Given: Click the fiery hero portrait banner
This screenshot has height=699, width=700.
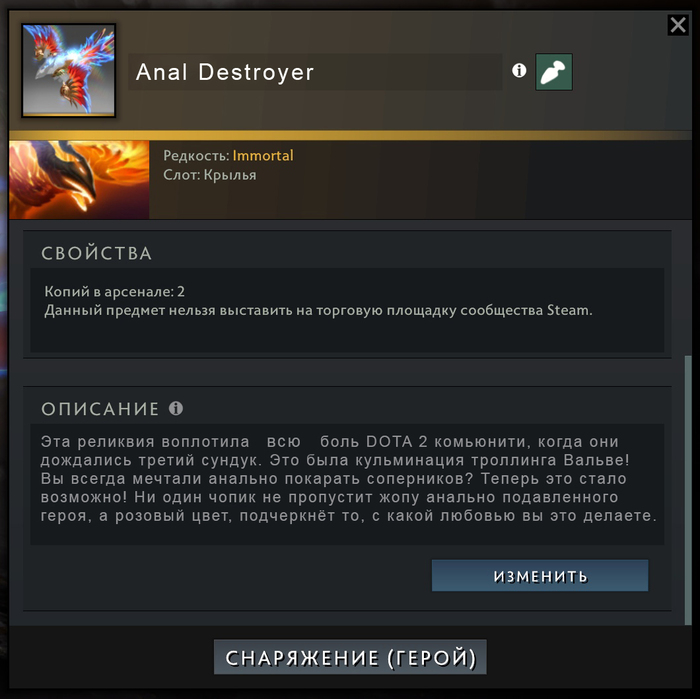Looking at the screenshot, I should tap(79, 179).
